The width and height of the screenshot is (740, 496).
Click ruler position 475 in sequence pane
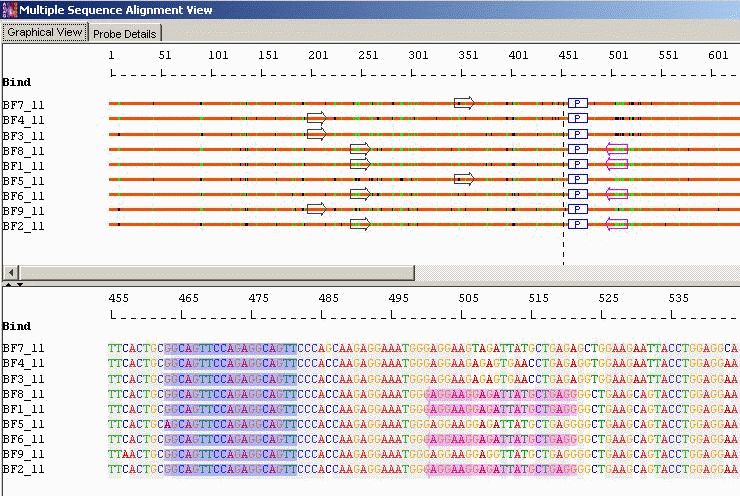(x=259, y=298)
